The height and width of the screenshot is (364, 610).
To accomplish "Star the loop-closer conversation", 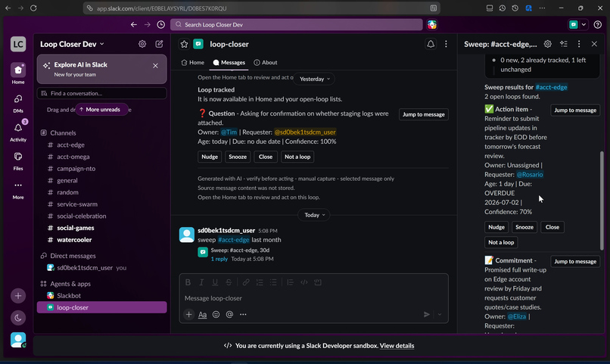I will click(x=184, y=44).
